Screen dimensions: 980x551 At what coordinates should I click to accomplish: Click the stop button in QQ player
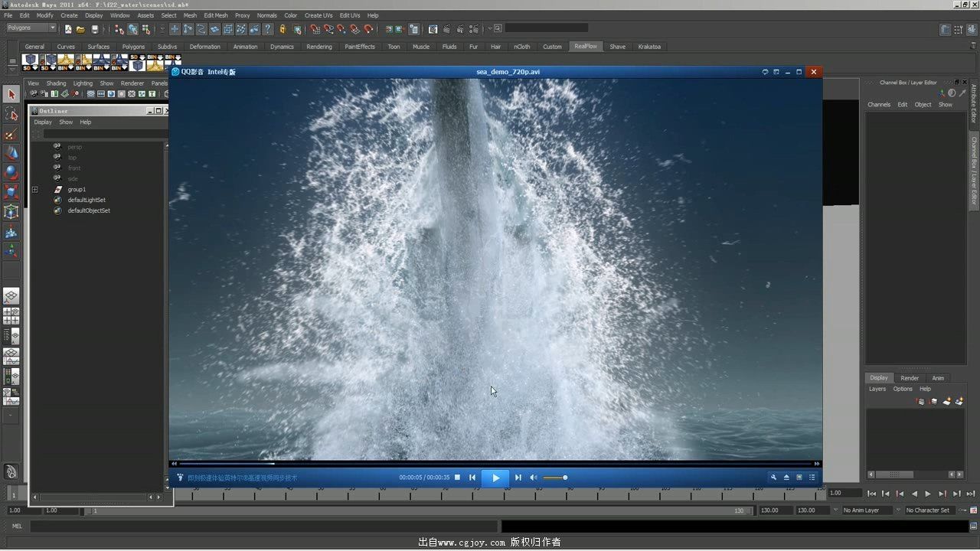pyautogui.click(x=457, y=478)
